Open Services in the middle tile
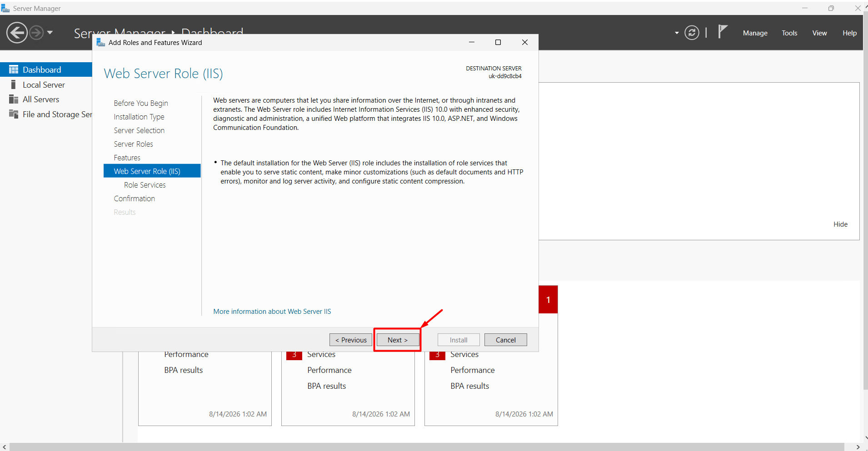This screenshot has height=451, width=868. [x=321, y=355]
